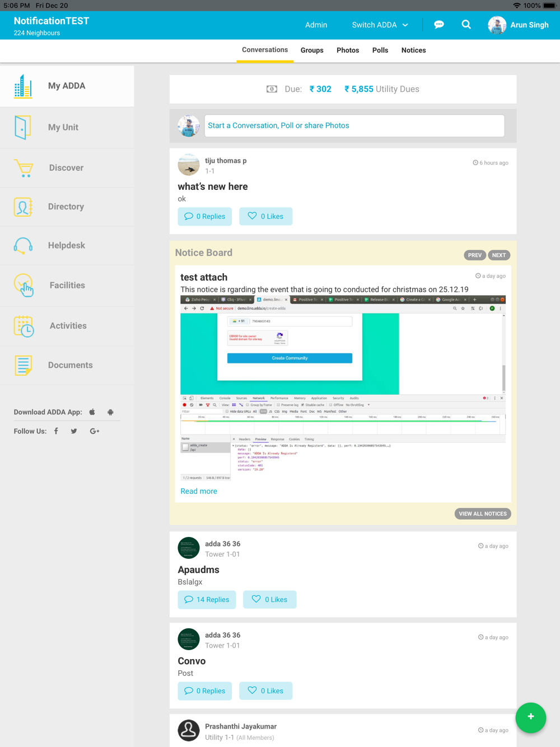This screenshot has height=747, width=560.
Task: Open the Convo conversation title
Action: (192, 661)
